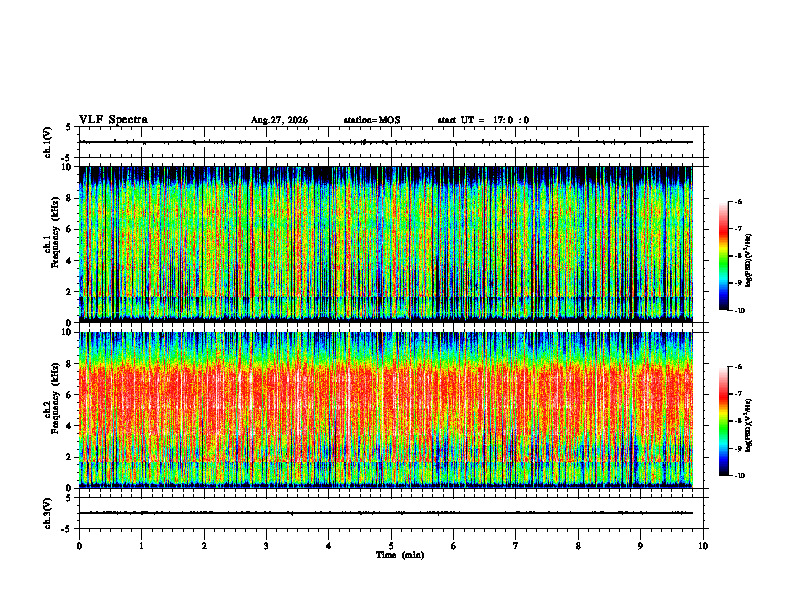Click the ch.3(V) waveform strip
The width and height of the screenshot is (792, 612).
[x=386, y=513]
